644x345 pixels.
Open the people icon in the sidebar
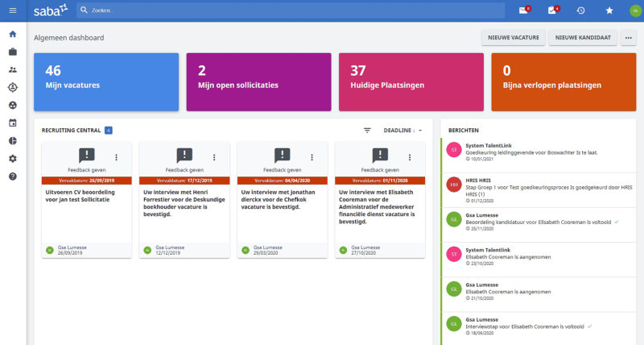click(x=12, y=69)
